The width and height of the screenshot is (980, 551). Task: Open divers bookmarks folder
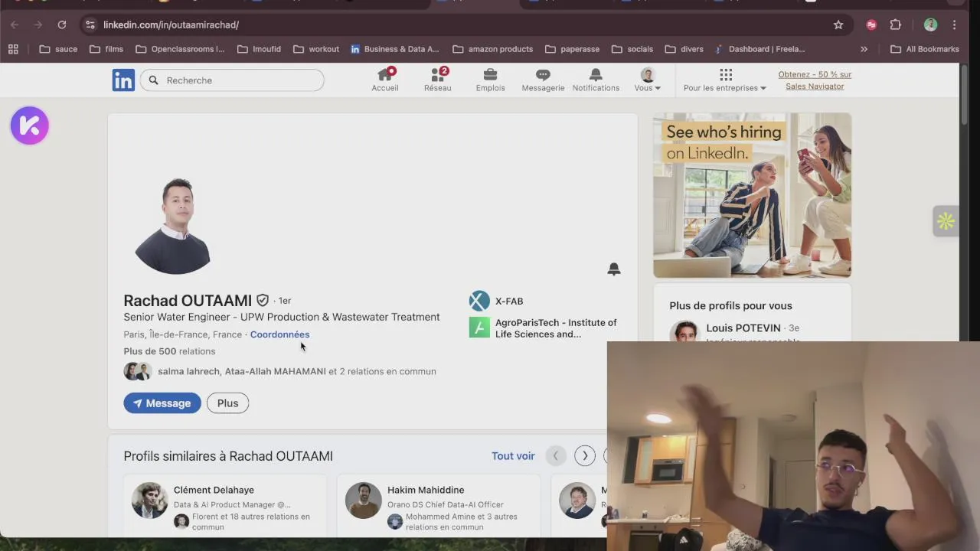coord(684,49)
